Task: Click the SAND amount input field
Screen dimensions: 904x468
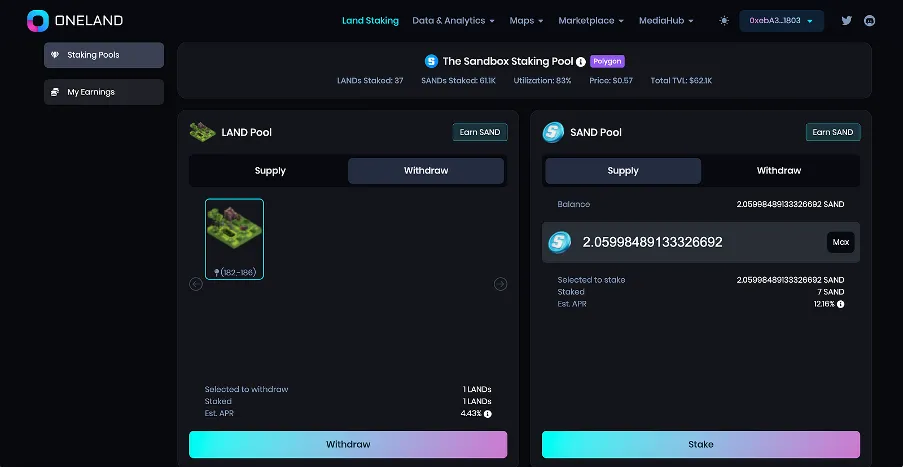Action: click(690, 242)
